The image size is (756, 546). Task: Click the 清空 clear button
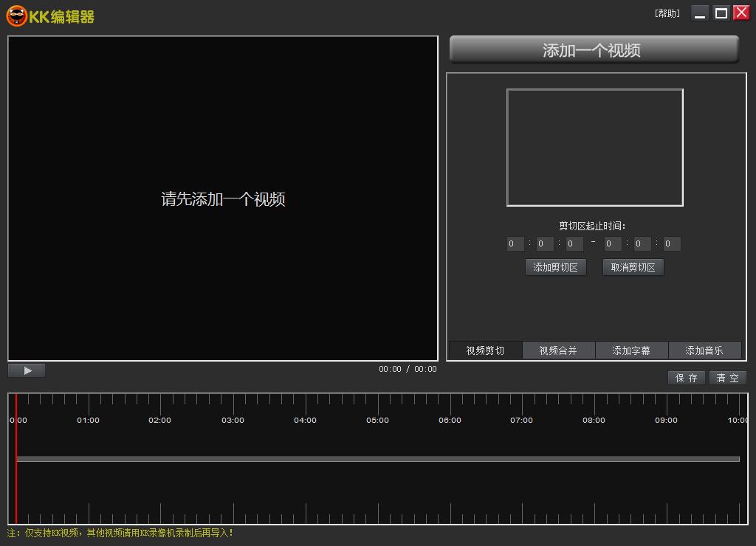coord(727,378)
